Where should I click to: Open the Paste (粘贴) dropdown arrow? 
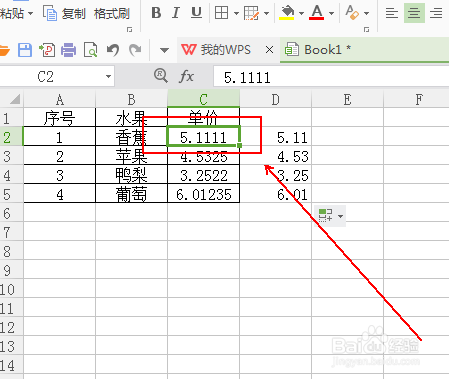click(x=31, y=14)
